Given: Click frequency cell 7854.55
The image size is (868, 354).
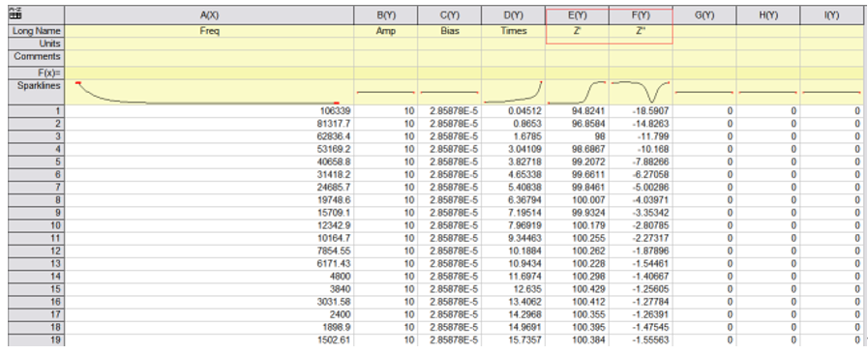Looking at the screenshot, I should (x=209, y=251).
